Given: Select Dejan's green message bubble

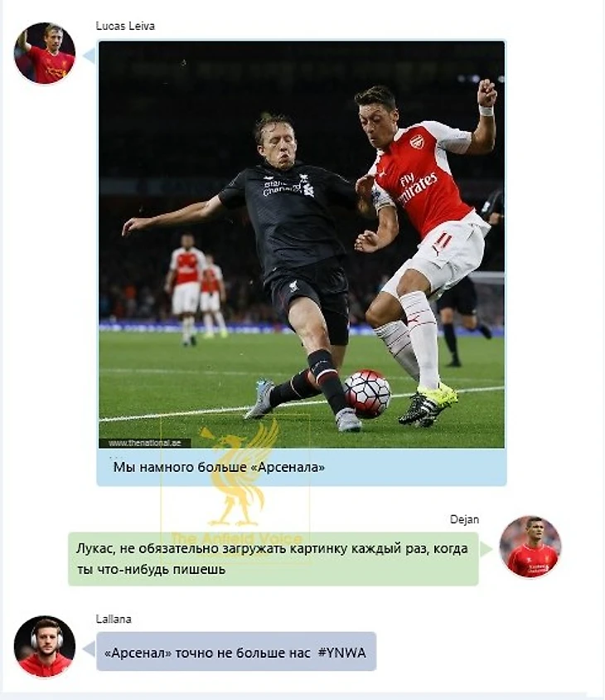Looking at the screenshot, I should 273,559.
